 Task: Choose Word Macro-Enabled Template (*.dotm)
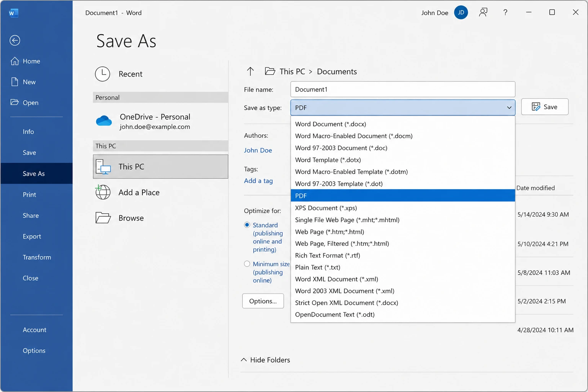(403, 171)
